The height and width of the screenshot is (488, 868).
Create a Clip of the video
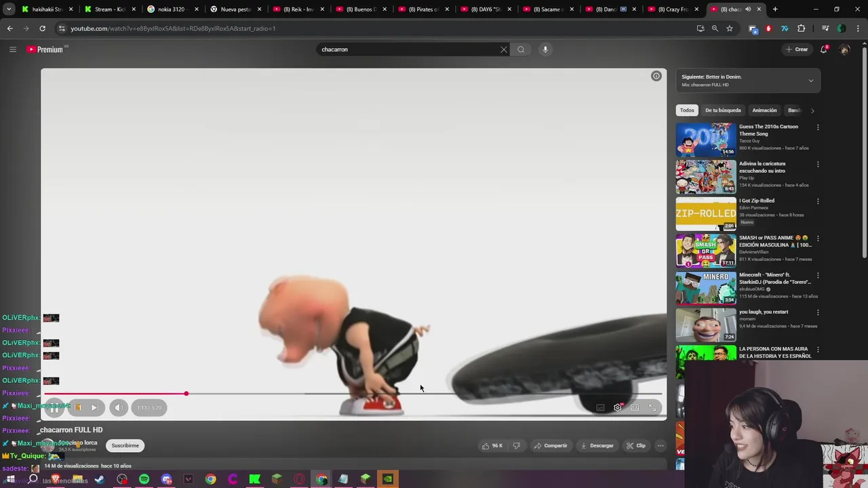[x=636, y=445]
